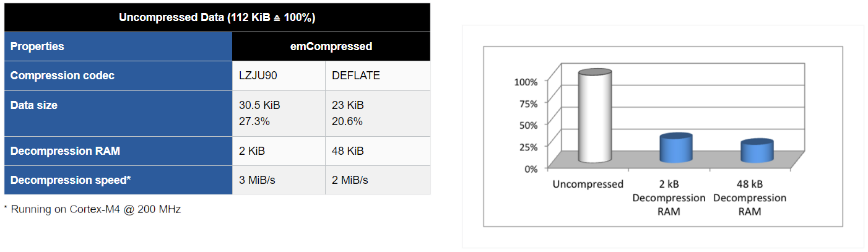Click the DEFLATE codec cell

click(378, 76)
